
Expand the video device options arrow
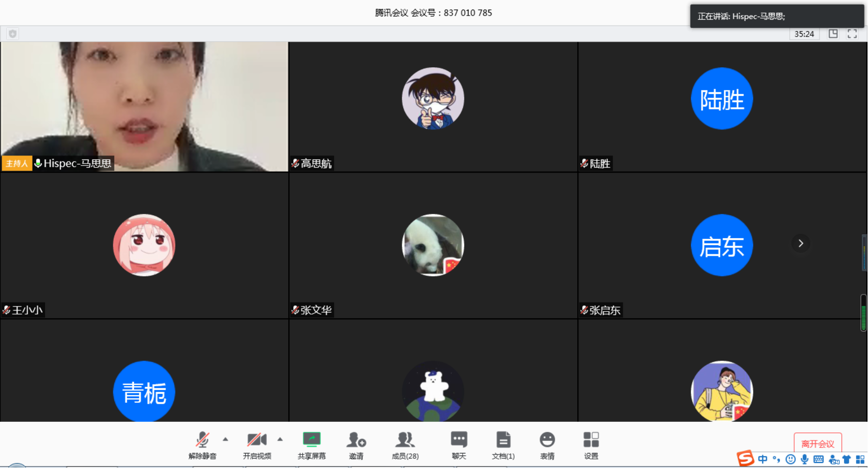click(x=280, y=438)
